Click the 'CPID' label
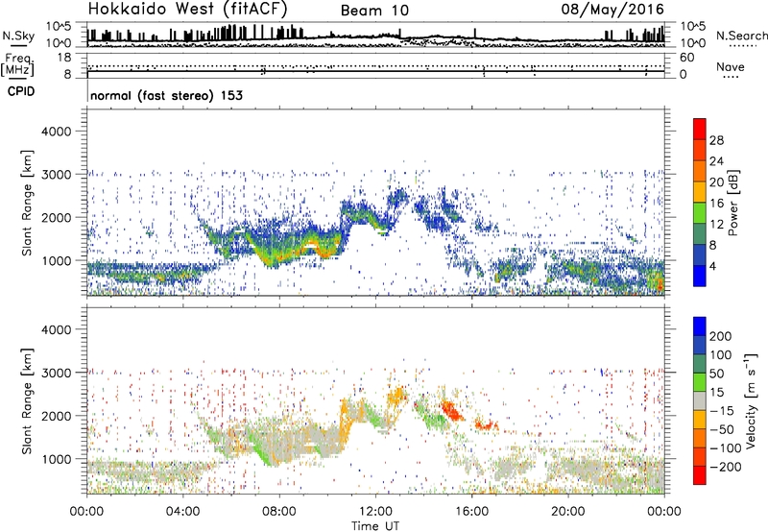 pyautogui.click(x=21, y=91)
